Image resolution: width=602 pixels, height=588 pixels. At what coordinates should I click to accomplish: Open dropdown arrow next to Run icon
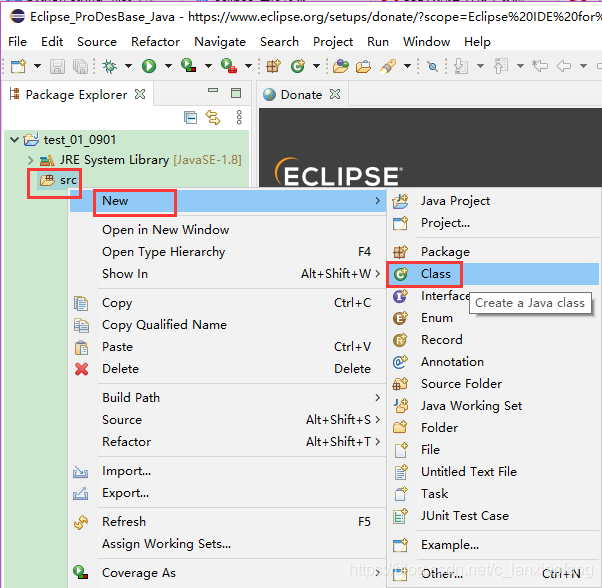(168, 66)
